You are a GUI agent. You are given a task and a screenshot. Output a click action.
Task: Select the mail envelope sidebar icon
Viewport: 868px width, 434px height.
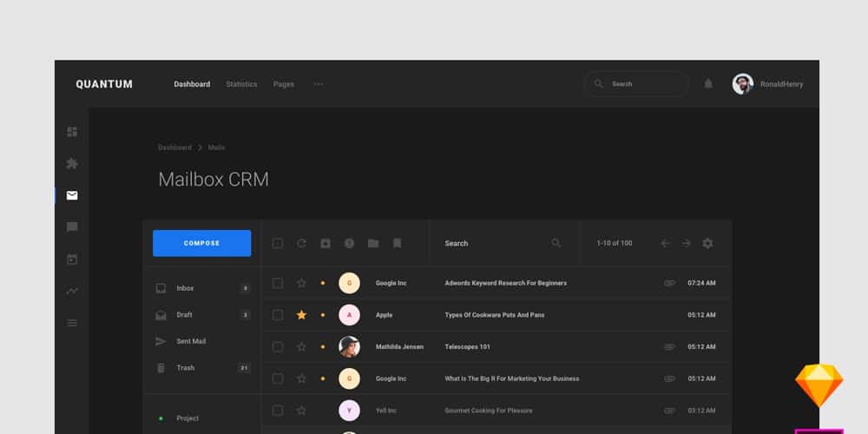72,195
